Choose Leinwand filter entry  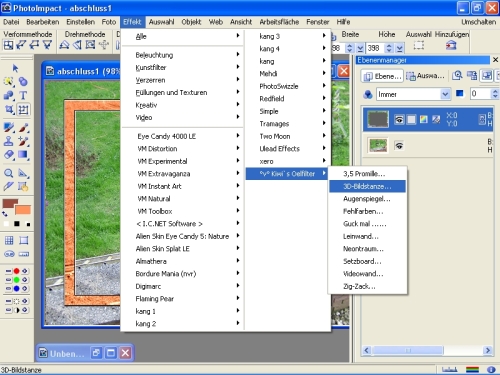click(367, 236)
